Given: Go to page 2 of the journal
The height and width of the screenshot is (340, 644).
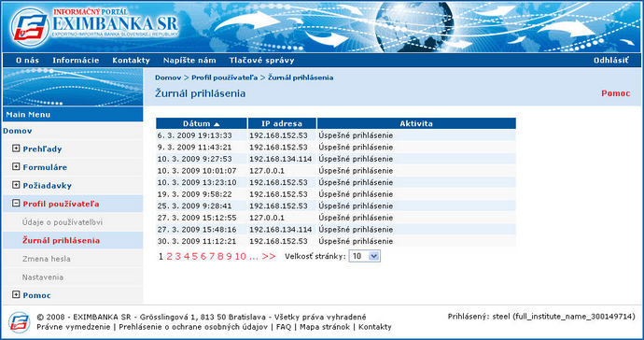Looking at the screenshot, I should pyautogui.click(x=170, y=257).
